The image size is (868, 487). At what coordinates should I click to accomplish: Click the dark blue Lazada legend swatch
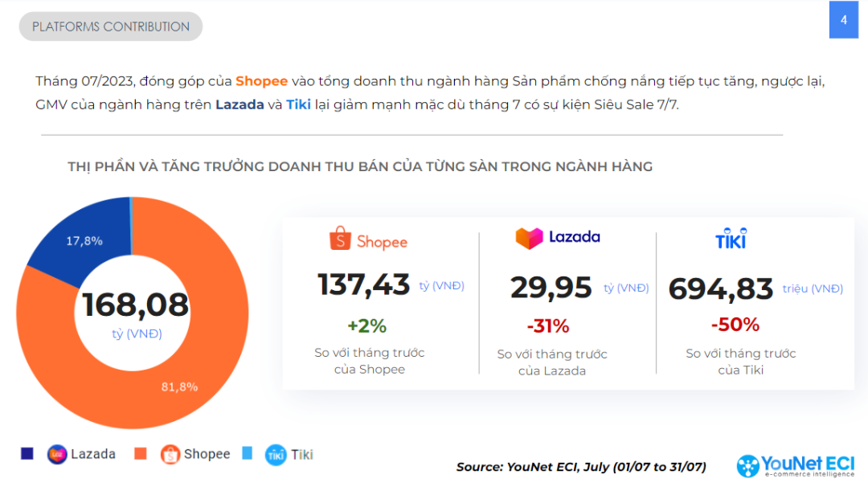pos(27,454)
